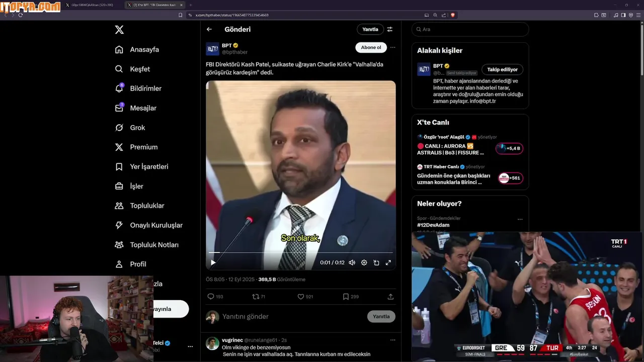Open the #12DevAdam trending topic
644x362 pixels.
tap(433, 225)
